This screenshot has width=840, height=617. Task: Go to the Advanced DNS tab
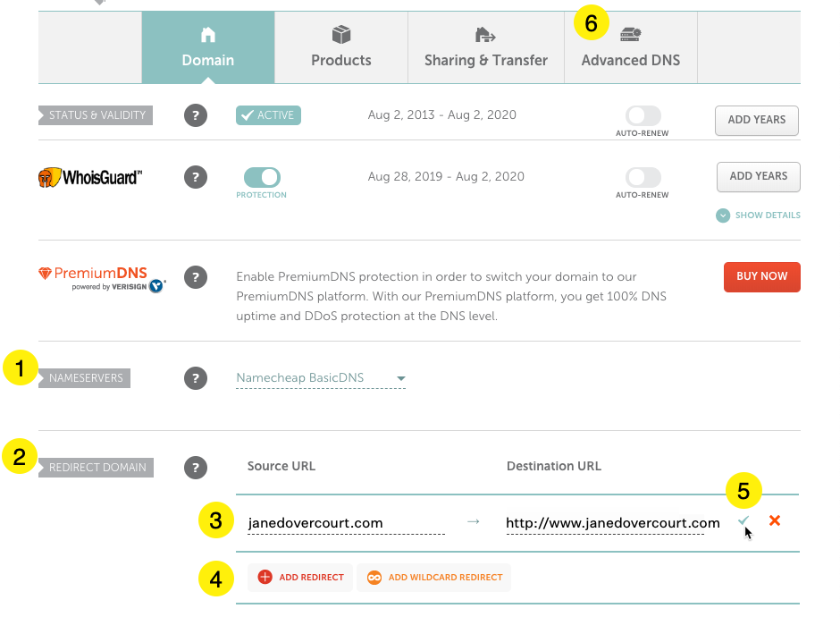coord(631,47)
